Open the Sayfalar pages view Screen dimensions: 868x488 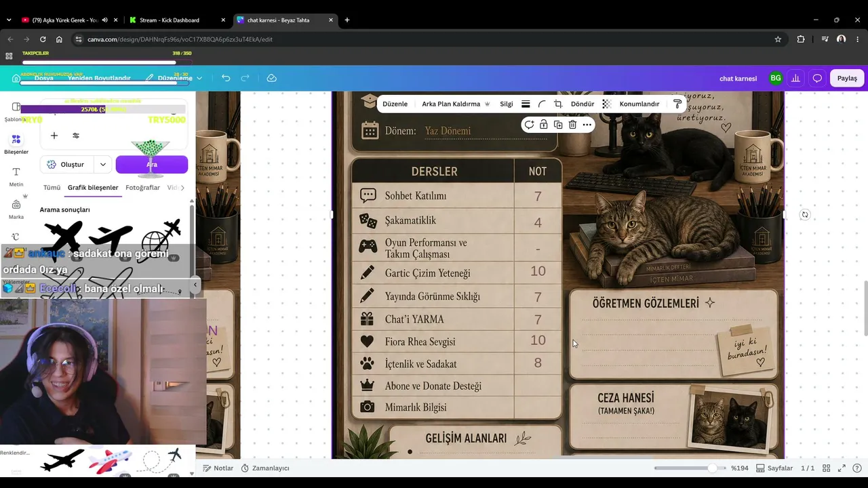774,468
